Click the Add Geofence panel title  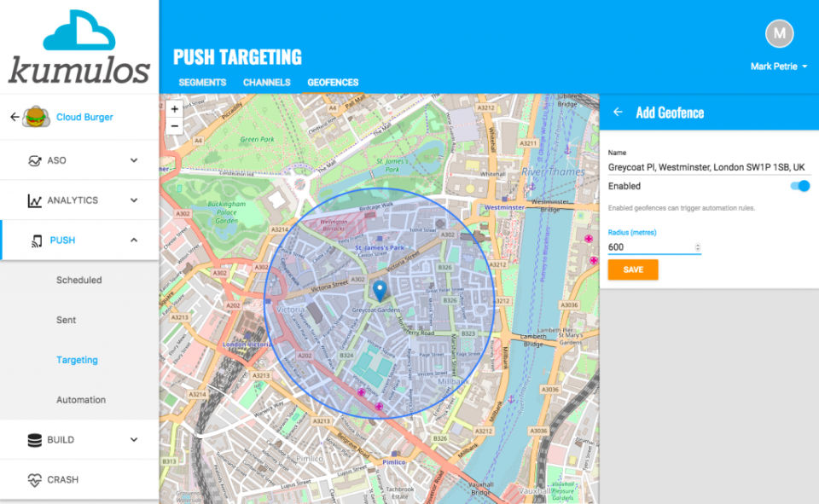(670, 113)
